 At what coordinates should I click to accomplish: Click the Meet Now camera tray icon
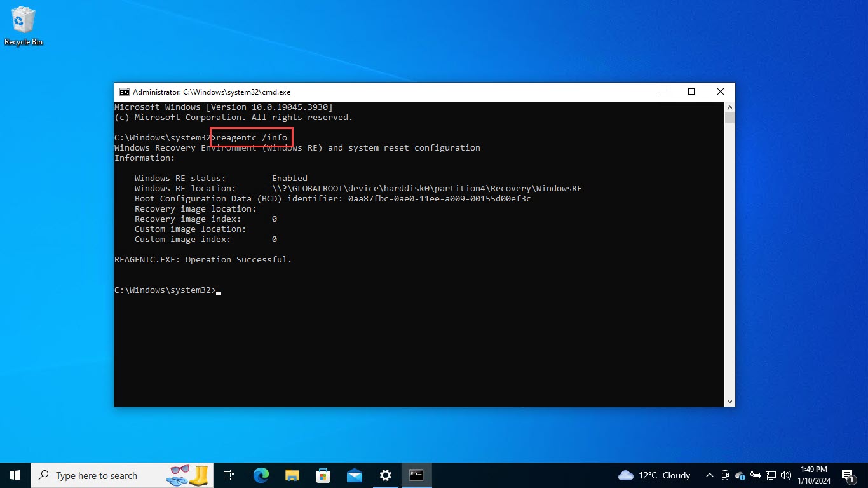(x=726, y=475)
